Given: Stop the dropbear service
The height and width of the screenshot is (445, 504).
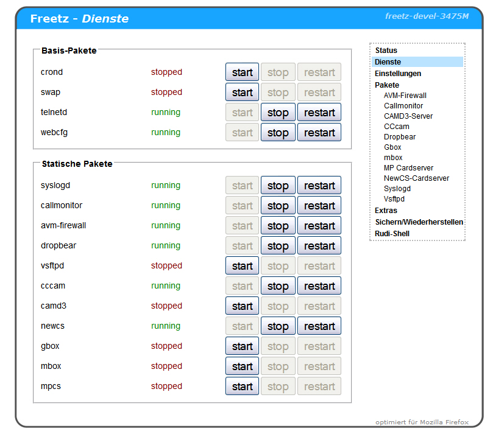Looking at the screenshot, I should point(278,246).
